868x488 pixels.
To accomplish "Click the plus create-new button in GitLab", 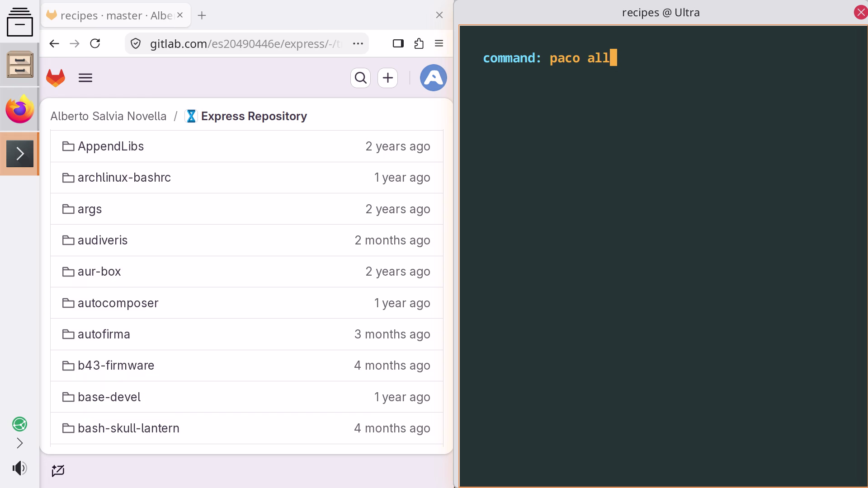I will tap(387, 78).
